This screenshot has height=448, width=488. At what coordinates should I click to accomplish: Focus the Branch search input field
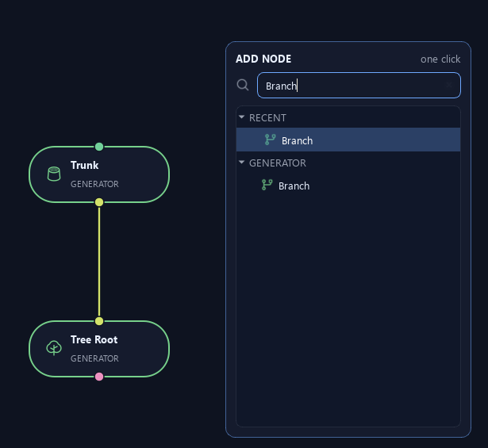359,85
